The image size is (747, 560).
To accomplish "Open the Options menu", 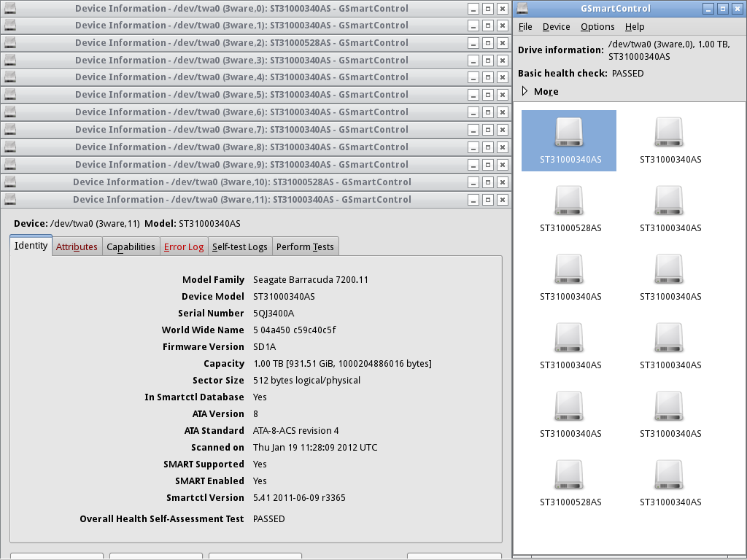I will pos(597,27).
